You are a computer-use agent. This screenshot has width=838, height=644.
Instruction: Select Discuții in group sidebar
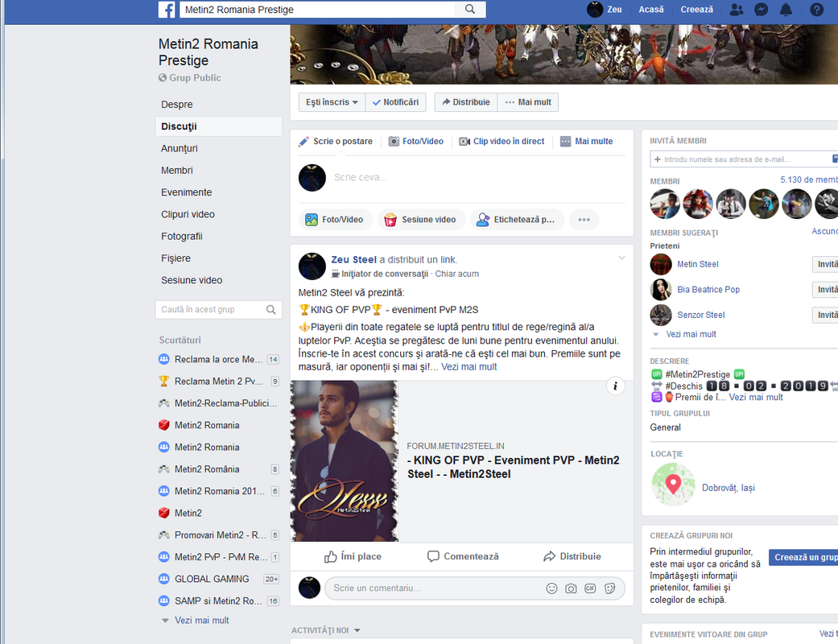(x=219, y=126)
